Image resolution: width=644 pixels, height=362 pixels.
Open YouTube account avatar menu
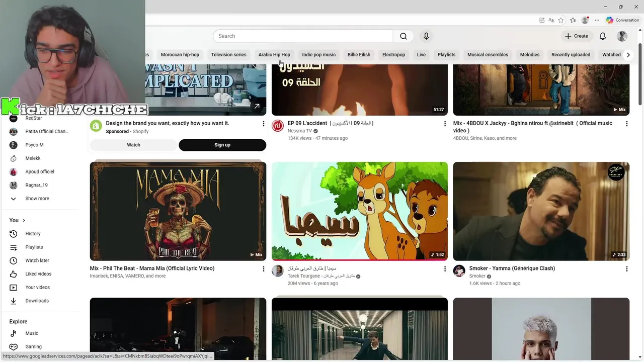pyautogui.click(x=622, y=36)
